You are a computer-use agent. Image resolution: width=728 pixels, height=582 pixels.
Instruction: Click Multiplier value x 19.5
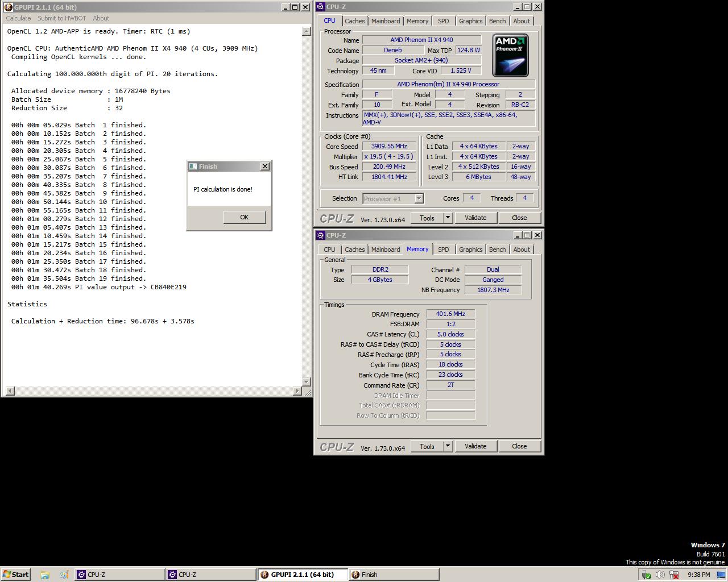[x=389, y=156]
